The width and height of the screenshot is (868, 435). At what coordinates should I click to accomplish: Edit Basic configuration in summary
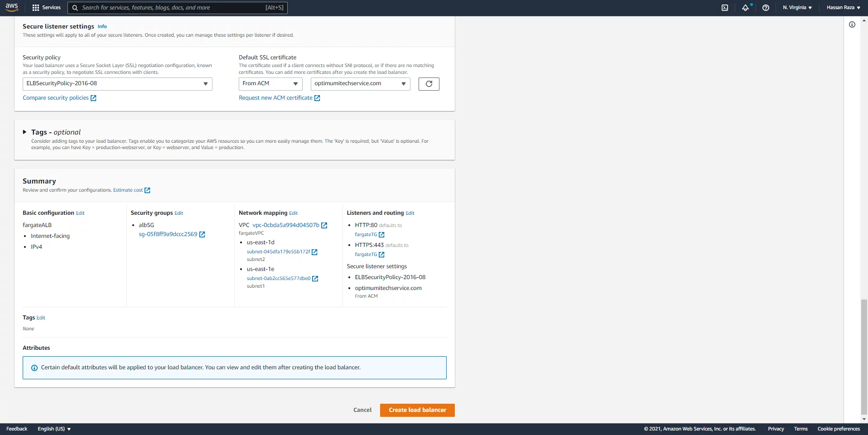pyautogui.click(x=80, y=213)
